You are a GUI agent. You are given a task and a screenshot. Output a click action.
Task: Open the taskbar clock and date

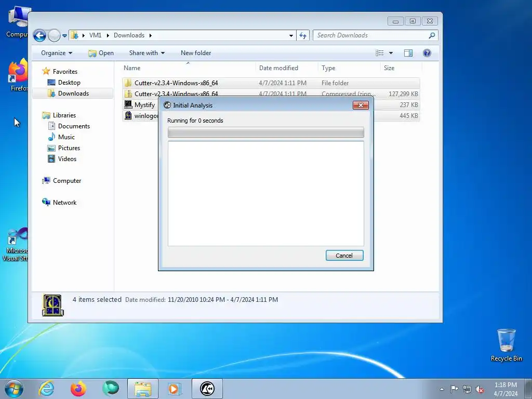click(x=506, y=389)
